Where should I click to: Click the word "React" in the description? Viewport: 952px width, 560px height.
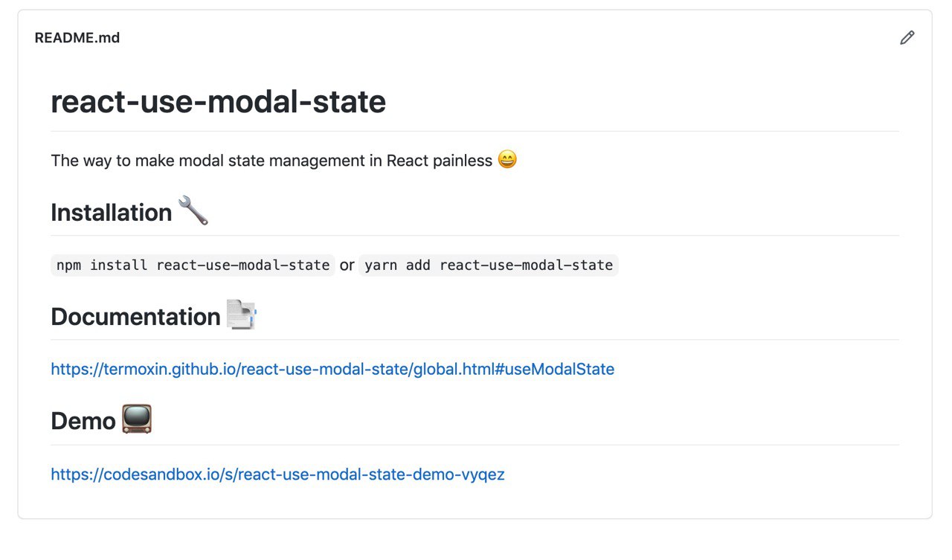(407, 161)
